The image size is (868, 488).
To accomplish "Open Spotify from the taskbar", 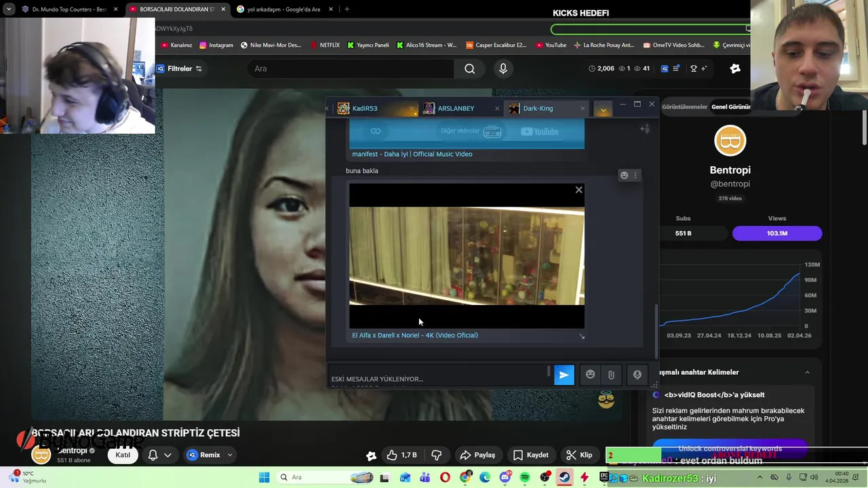I will click(x=525, y=478).
